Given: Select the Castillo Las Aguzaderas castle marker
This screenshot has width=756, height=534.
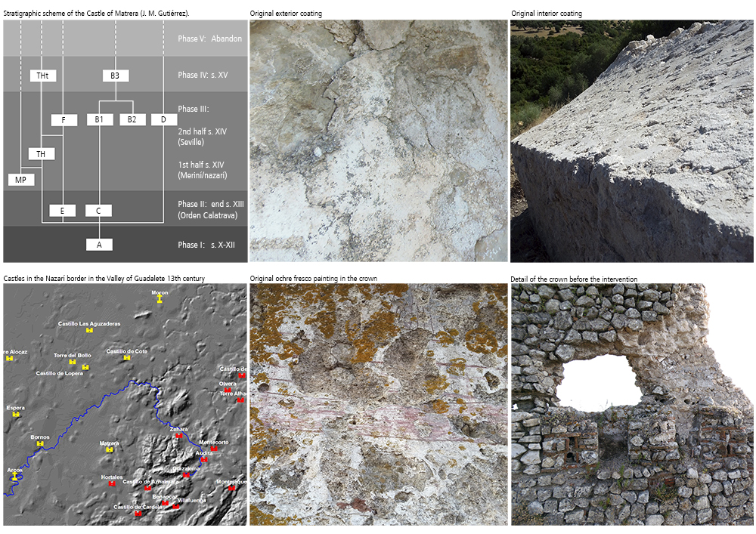Looking at the screenshot, I should [x=89, y=330].
